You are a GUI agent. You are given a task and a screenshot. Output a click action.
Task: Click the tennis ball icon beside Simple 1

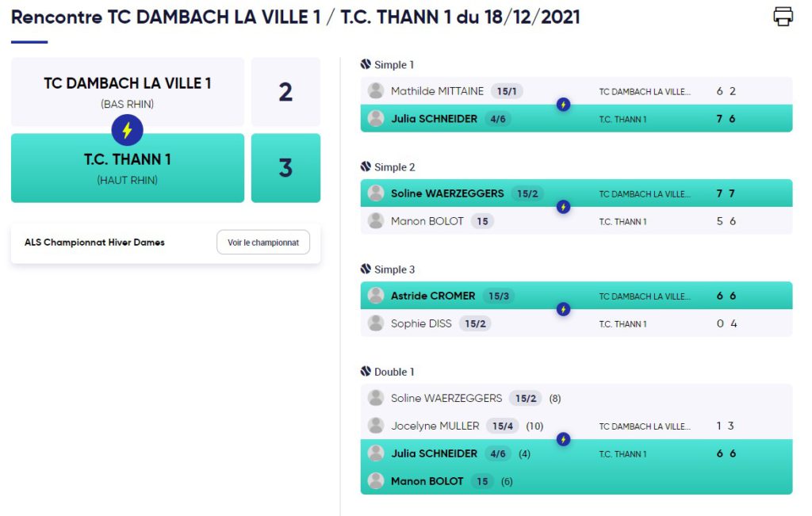(366, 64)
